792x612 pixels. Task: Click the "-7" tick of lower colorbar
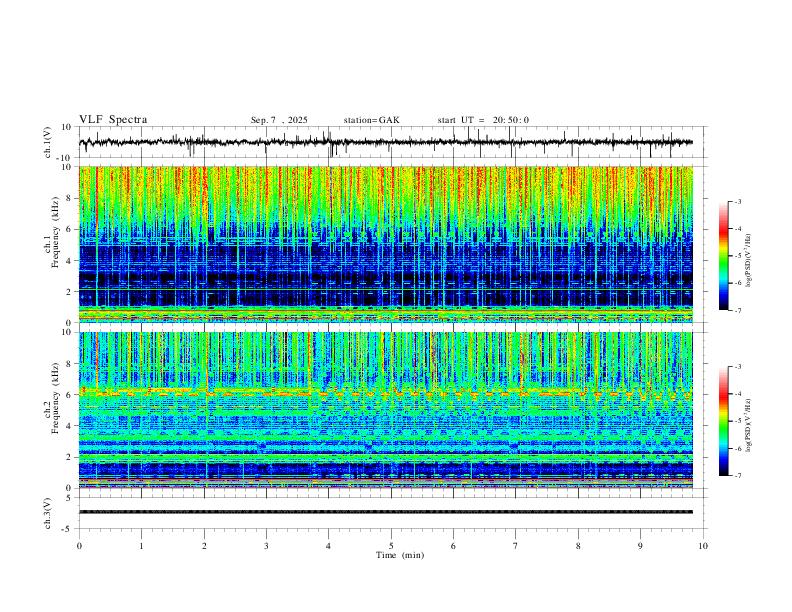(737, 475)
